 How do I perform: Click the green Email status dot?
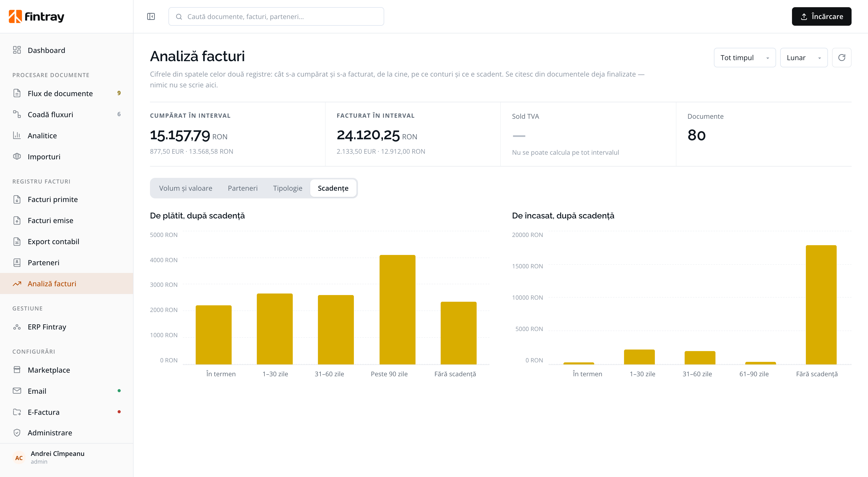point(119,391)
